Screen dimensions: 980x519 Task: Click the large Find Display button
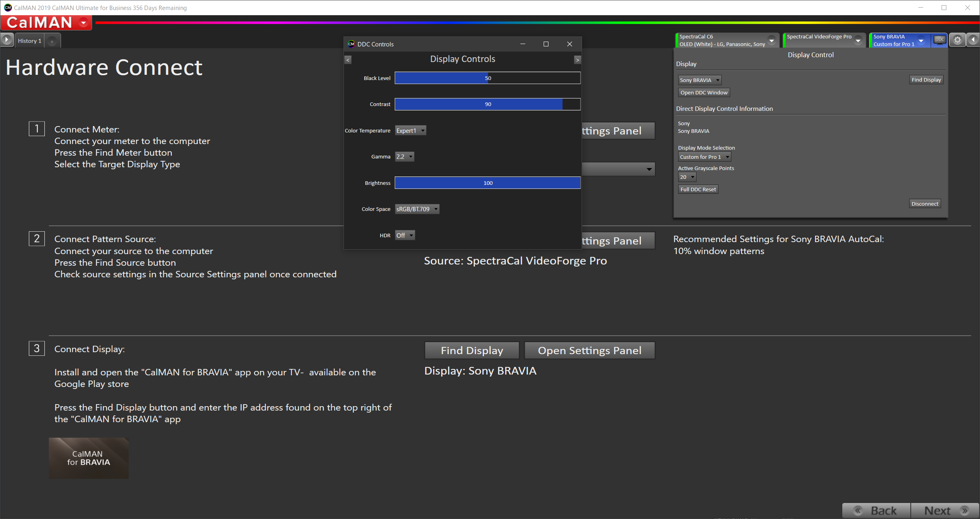pyautogui.click(x=472, y=351)
